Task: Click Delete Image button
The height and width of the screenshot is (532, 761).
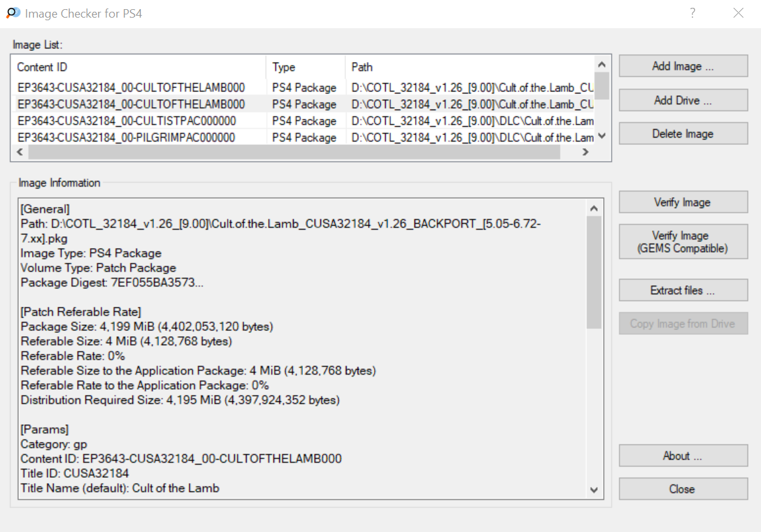Action: [683, 134]
